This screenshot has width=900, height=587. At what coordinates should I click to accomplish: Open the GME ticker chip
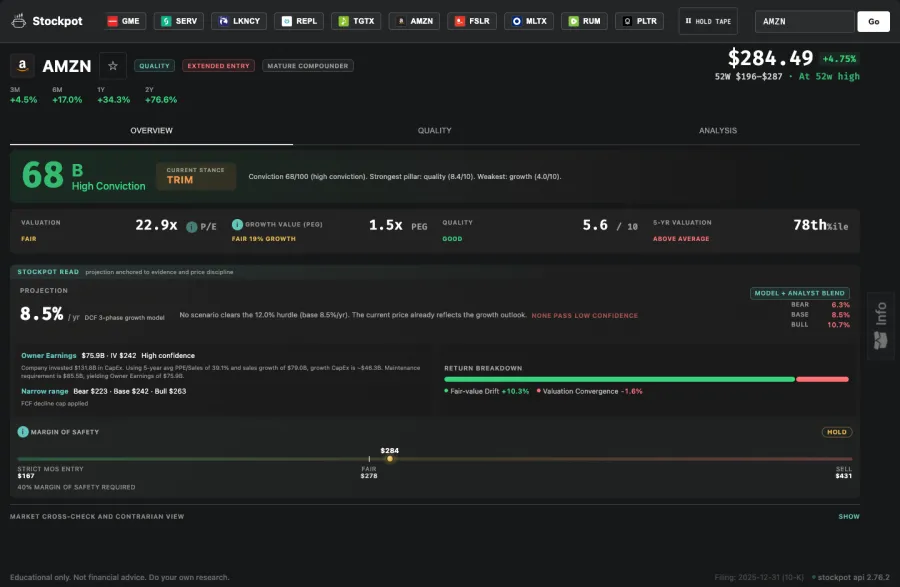[x=124, y=21]
